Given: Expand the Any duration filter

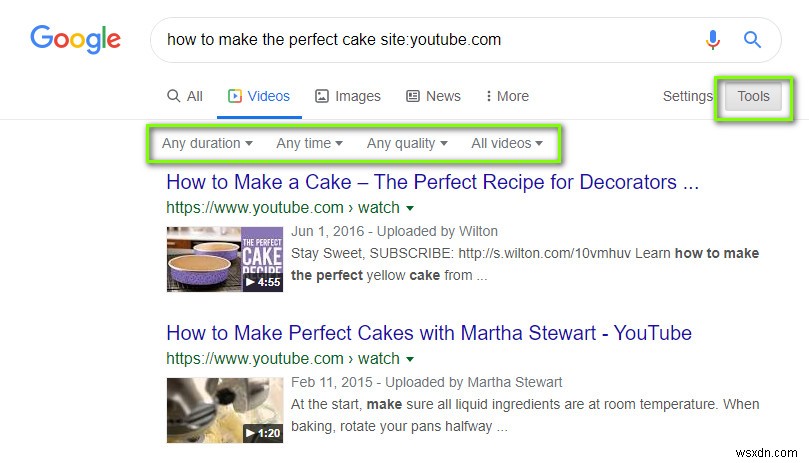Looking at the screenshot, I should 207,143.
